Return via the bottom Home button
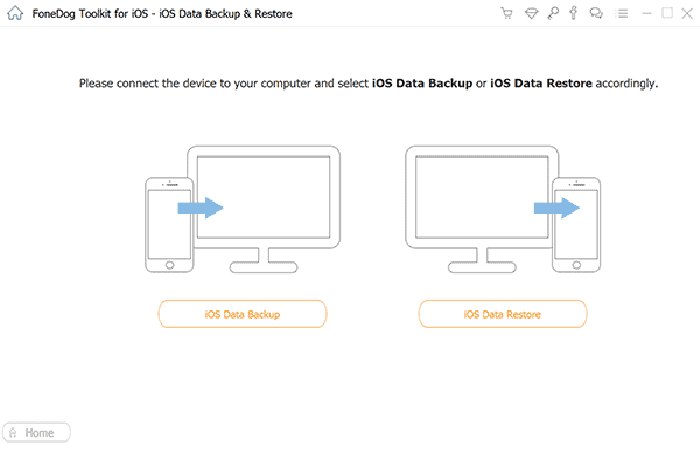 [37, 433]
